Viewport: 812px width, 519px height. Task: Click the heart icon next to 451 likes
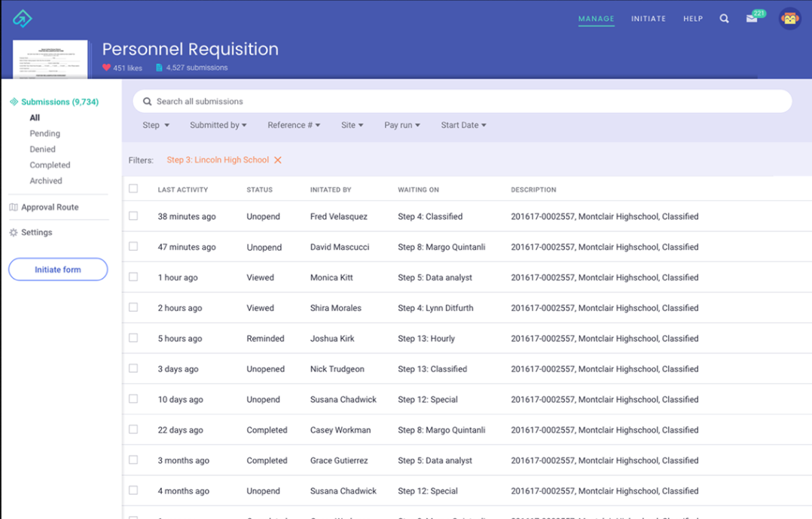[x=105, y=68]
